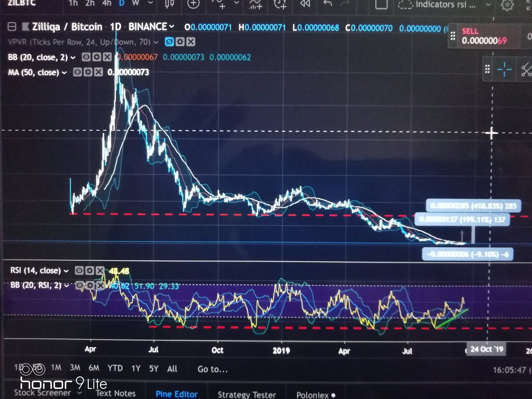Open the BINANCE exchange dropdown arrow
Viewport: 532px width, 399px height.
[171, 27]
